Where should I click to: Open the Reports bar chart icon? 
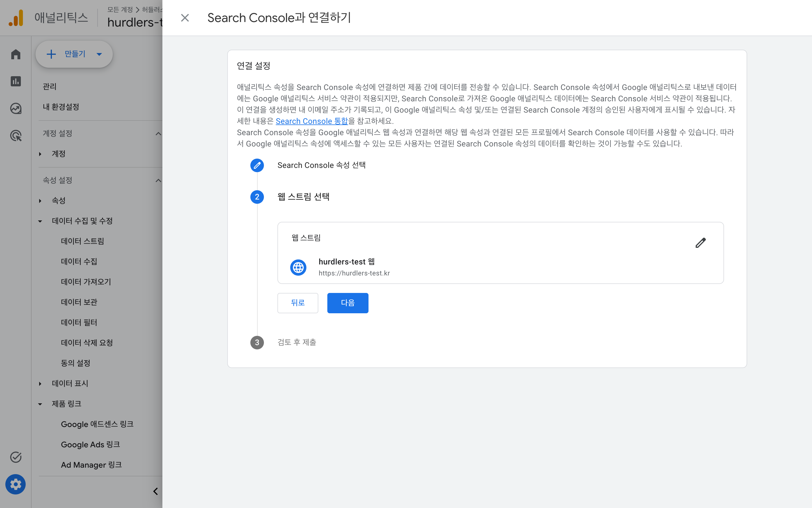[16, 81]
